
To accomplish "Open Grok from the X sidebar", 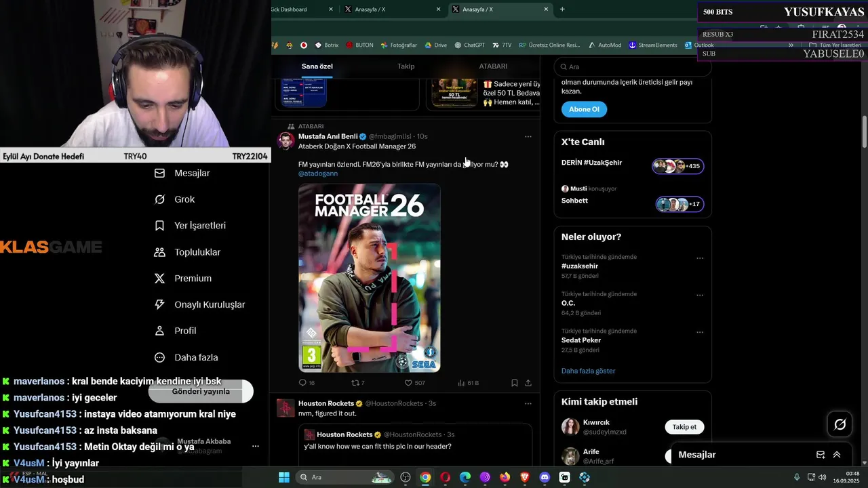I will coord(175,199).
